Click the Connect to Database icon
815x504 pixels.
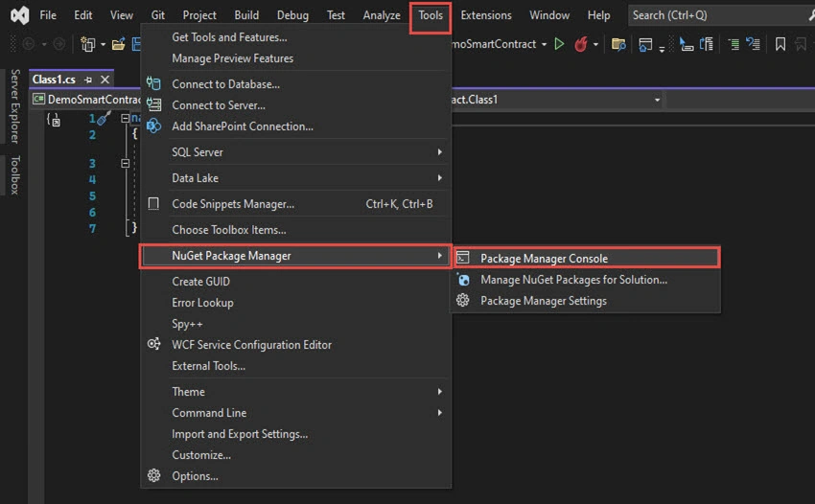point(153,83)
